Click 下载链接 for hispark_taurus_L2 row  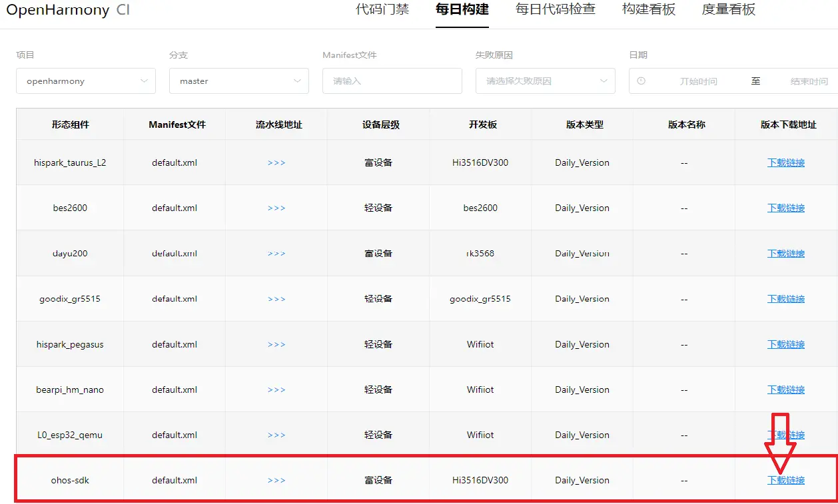click(x=786, y=162)
